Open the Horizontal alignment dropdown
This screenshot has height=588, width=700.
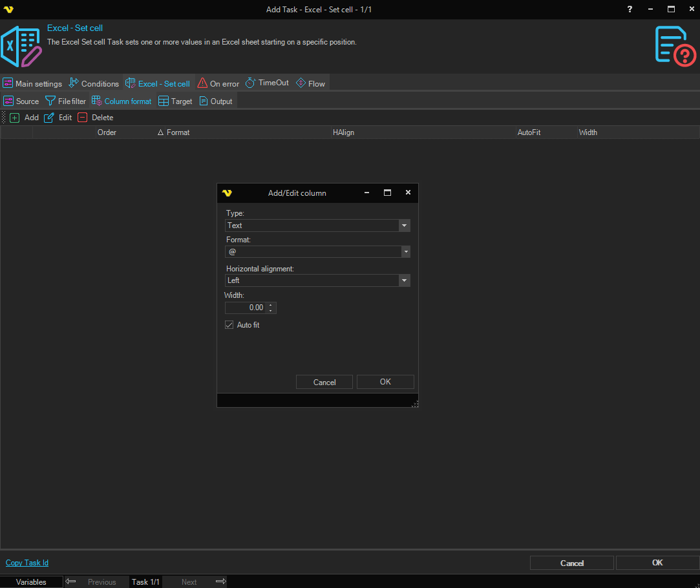(x=404, y=280)
